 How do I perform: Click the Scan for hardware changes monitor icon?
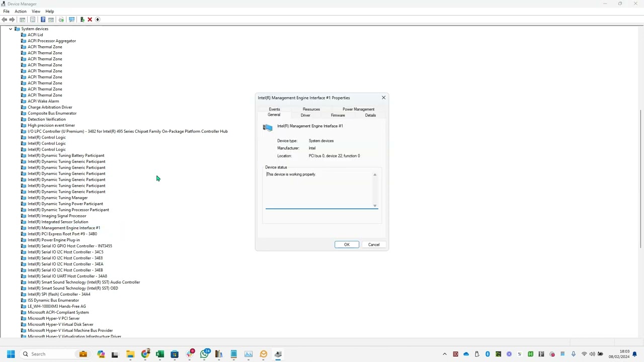71,20
